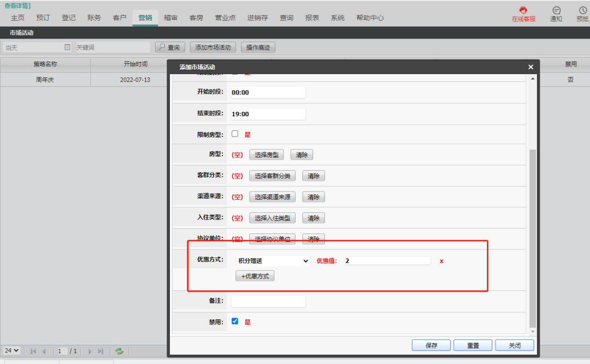The image size is (590, 364).
Task: Click the 选择客群分类 button
Action: tap(273, 176)
